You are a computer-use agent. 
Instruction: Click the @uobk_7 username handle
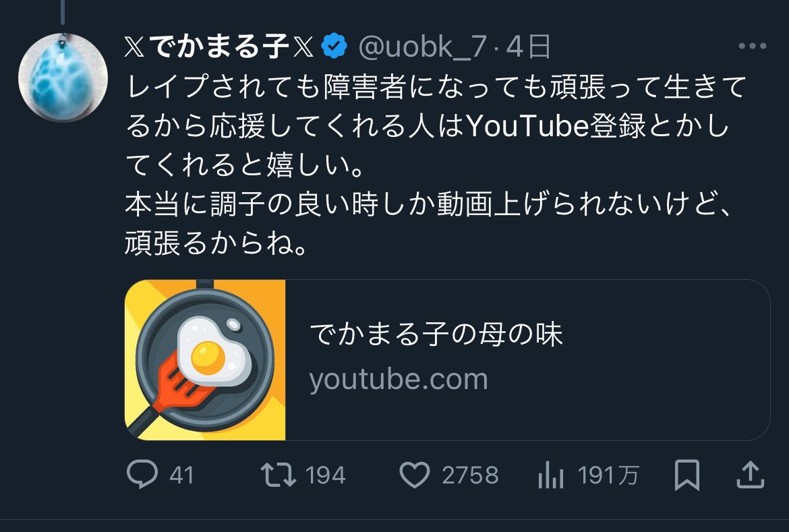[422, 47]
